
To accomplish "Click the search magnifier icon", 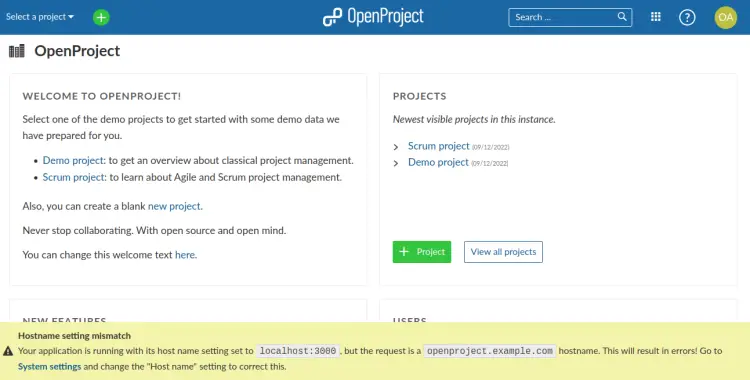I will click(x=622, y=17).
